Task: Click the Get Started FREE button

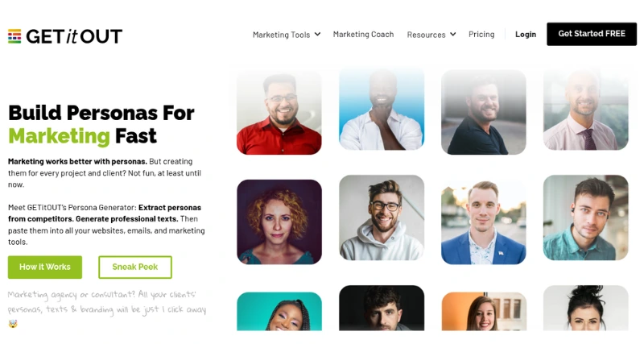Action: 592,34
